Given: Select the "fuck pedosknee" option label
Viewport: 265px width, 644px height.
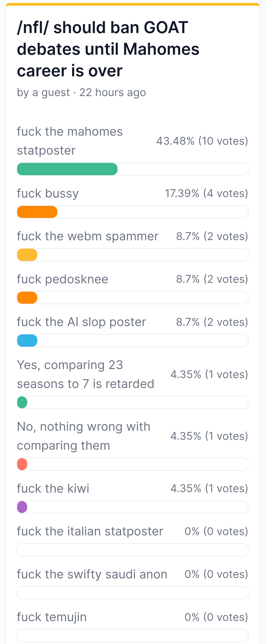Looking at the screenshot, I should 62,279.
